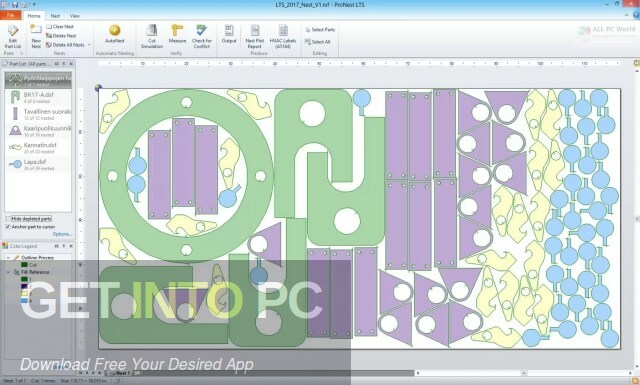This screenshot has height=385, width=640.
Task: Run AutoNest
Action: point(115,34)
